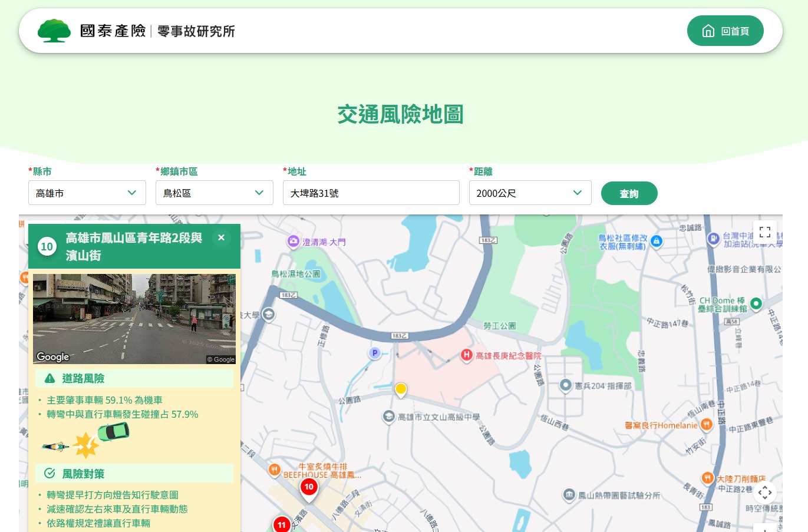The image size is (808, 532).
Task: Click the 澄清湖 大門 camera marker
Action: [x=293, y=241]
